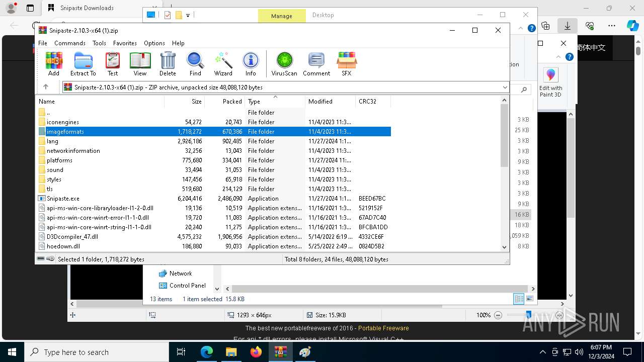This screenshot has height=362, width=644.
Task: Click zoom out minus button in Paint
Action: (x=498, y=315)
